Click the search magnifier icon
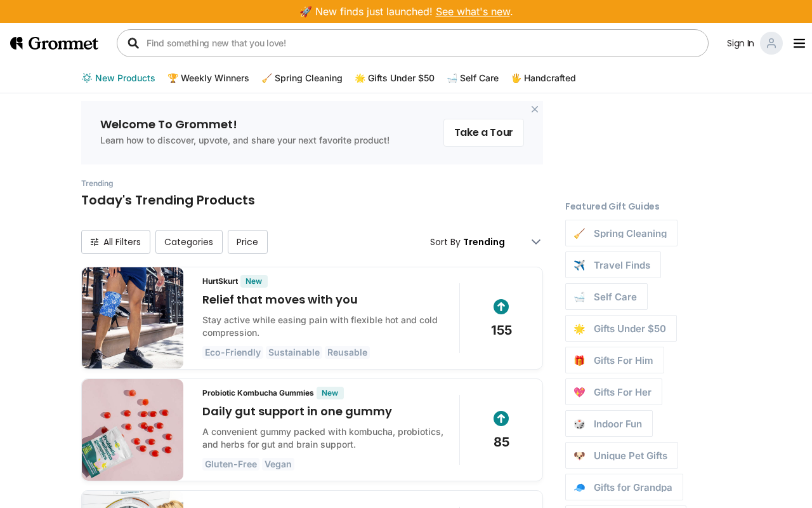The image size is (812, 508). point(133,43)
